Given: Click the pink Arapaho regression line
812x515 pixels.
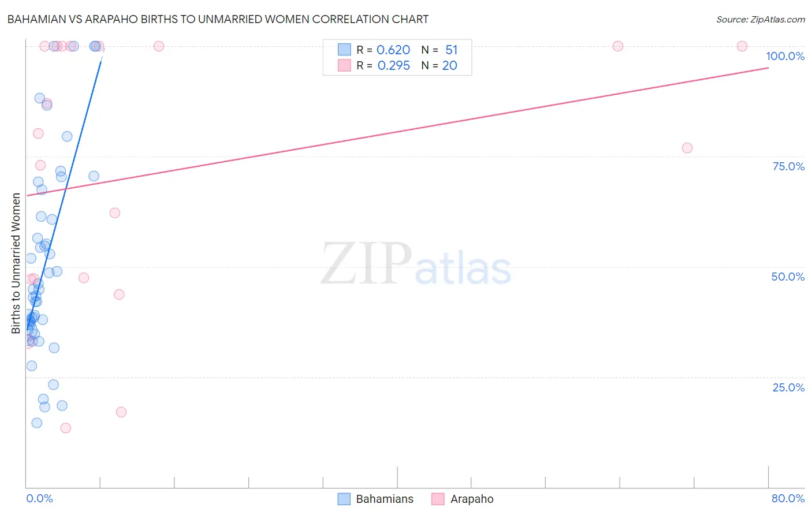Looking at the screenshot, I should pos(397,132).
